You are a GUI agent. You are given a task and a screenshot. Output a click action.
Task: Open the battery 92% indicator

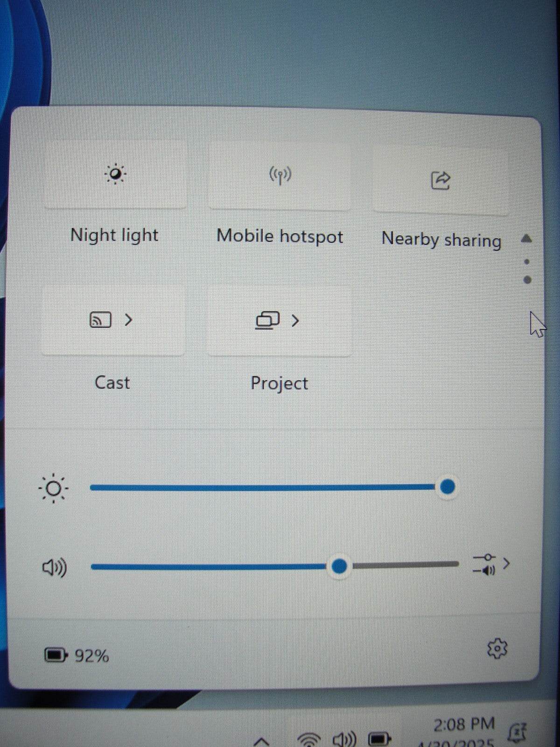click(77, 655)
